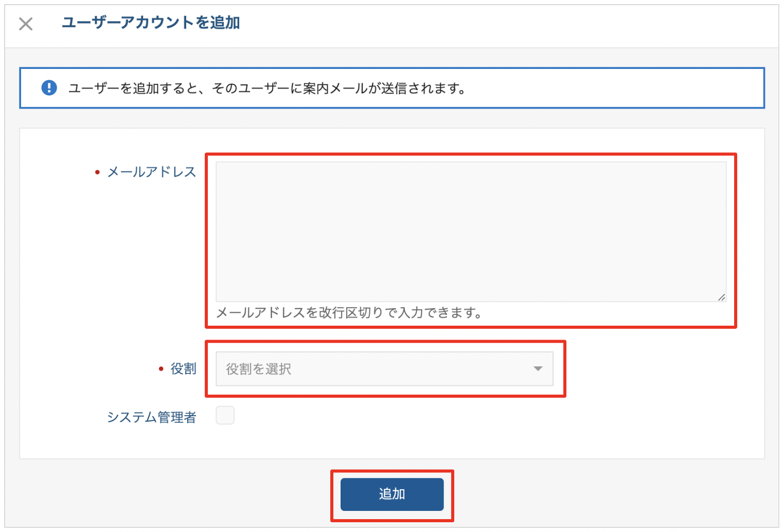The image size is (783, 532).
Task: Click the メールアドレス field label
Action: pos(152,172)
